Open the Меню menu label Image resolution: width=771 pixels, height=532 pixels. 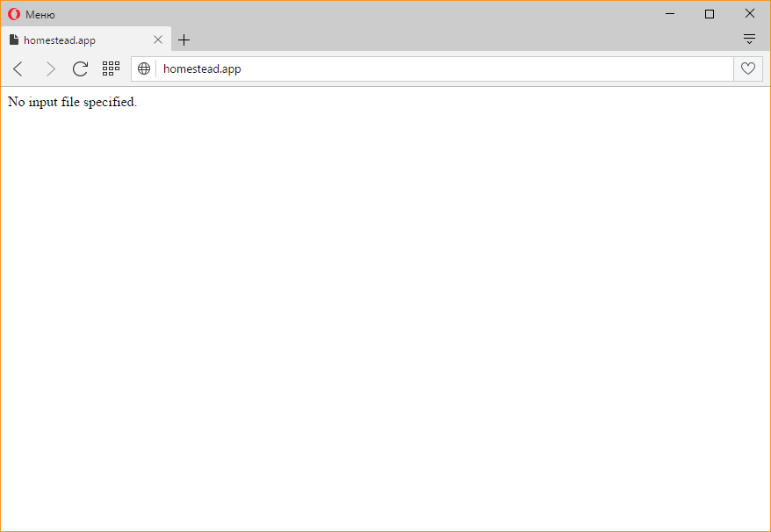tap(40, 14)
